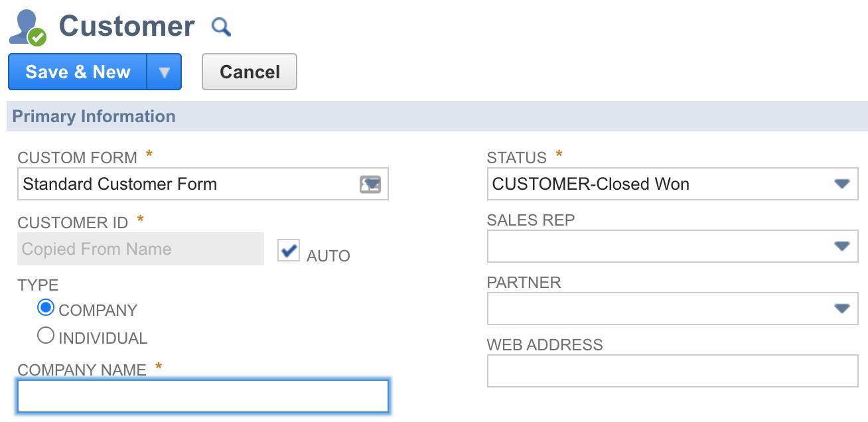This screenshot has height=422, width=868.
Task: Focus the Company Name text field
Action: click(x=203, y=396)
